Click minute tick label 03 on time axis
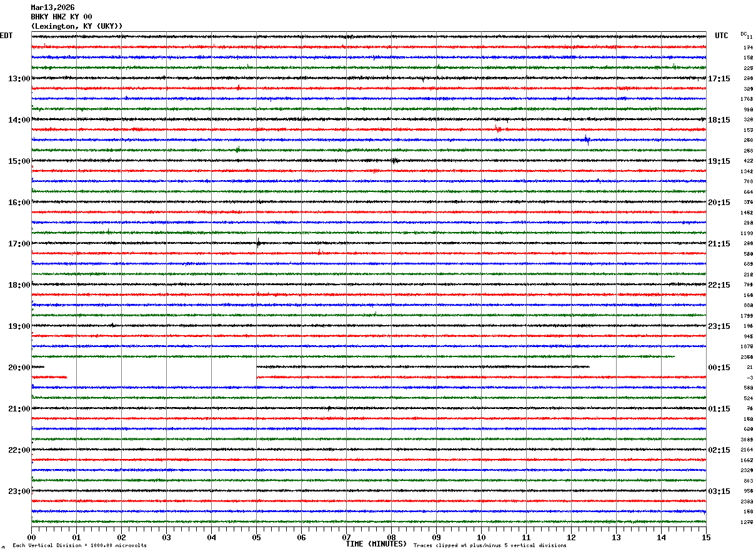This screenshot has width=756, height=554. (166, 537)
